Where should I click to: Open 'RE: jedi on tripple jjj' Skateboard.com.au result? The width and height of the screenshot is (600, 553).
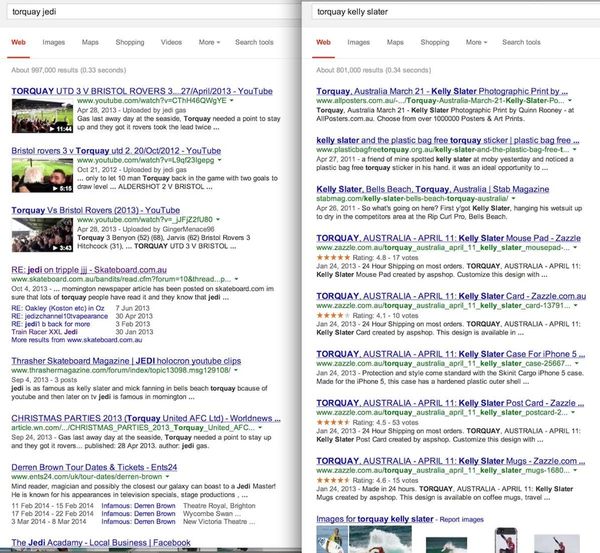point(89,269)
